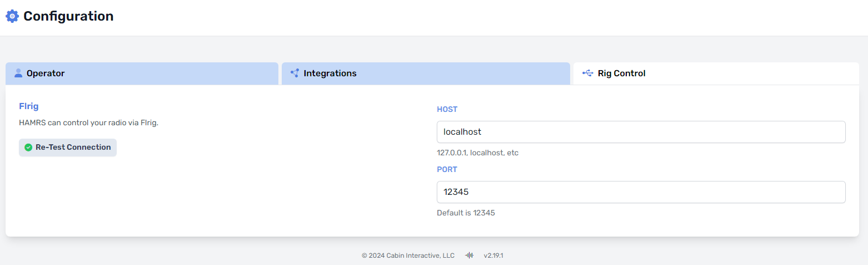Click the Operator person icon
868x265 pixels.
18,73
